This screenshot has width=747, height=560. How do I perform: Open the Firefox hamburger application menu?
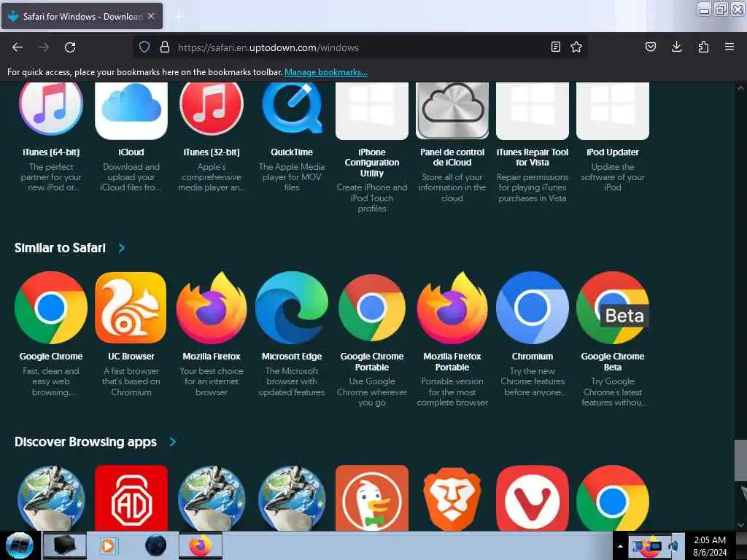pos(729,47)
